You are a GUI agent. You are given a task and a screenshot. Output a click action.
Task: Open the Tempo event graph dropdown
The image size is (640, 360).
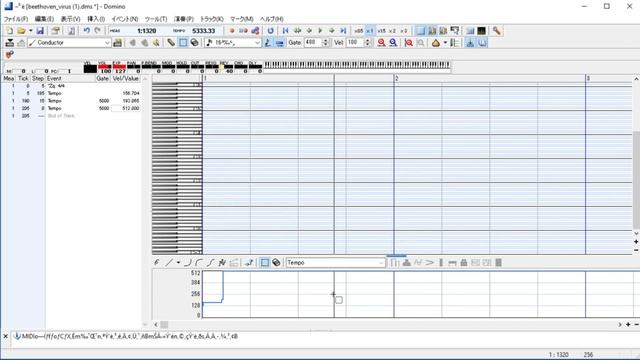[x=381, y=262]
